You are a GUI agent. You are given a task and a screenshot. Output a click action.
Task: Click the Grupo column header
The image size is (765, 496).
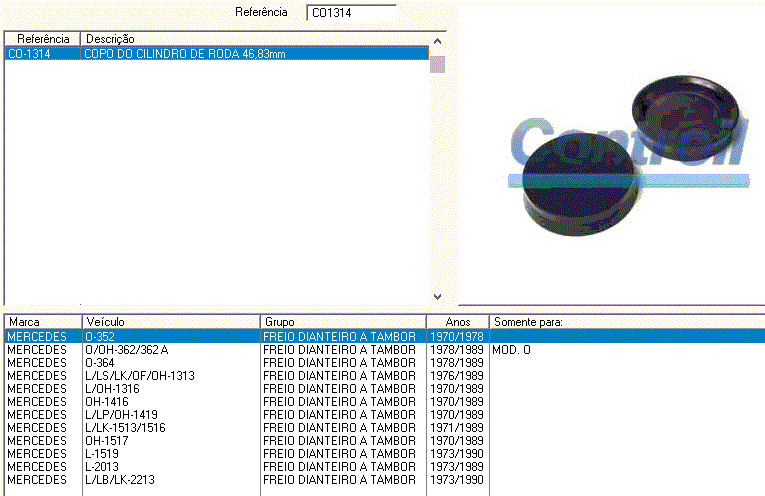pyautogui.click(x=342, y=322)
